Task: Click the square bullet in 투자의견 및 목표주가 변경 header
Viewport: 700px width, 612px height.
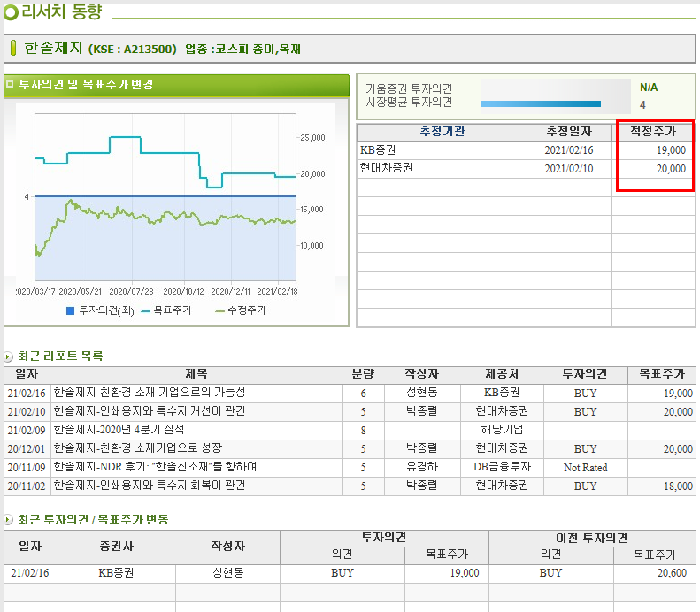Action: pyautogui.click(x=10, y=84)
